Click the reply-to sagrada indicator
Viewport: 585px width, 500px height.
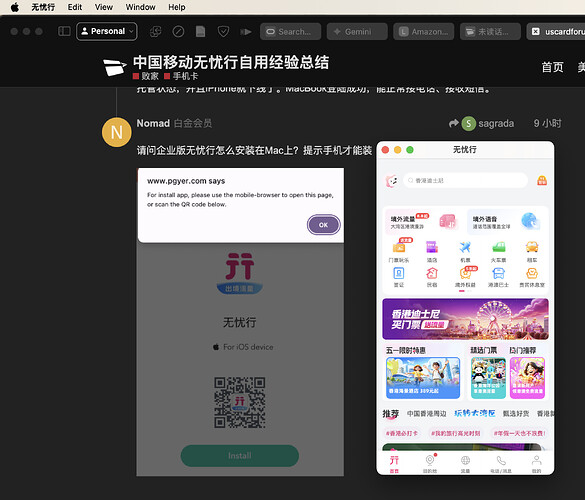tap(481, 123)
